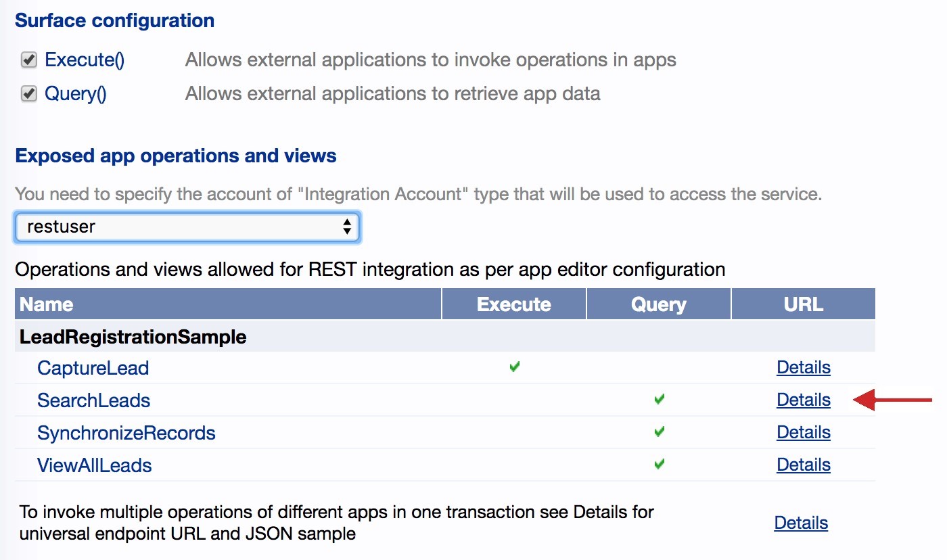Click the Query checkmark for SearchLeads
This screenshot has width=947, height=560.
point(659,400)
